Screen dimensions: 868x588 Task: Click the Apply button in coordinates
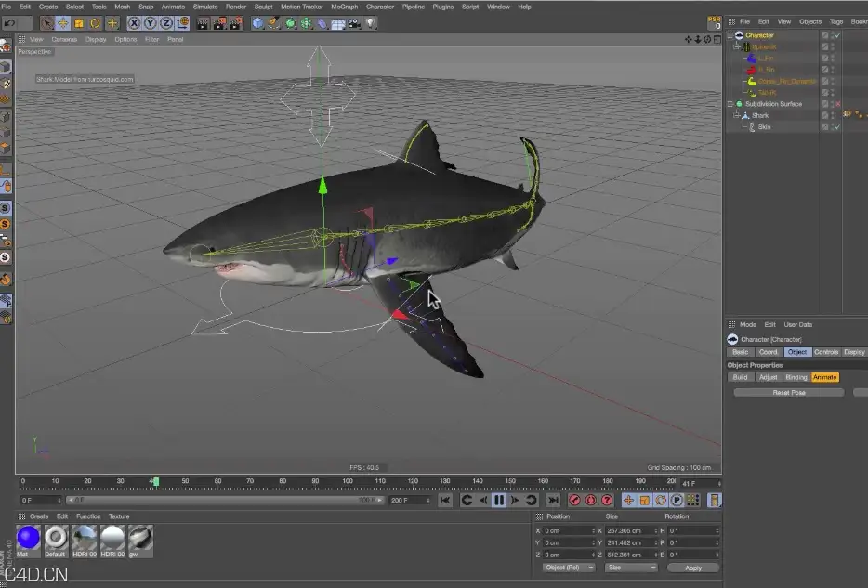[x=693, y=568]
